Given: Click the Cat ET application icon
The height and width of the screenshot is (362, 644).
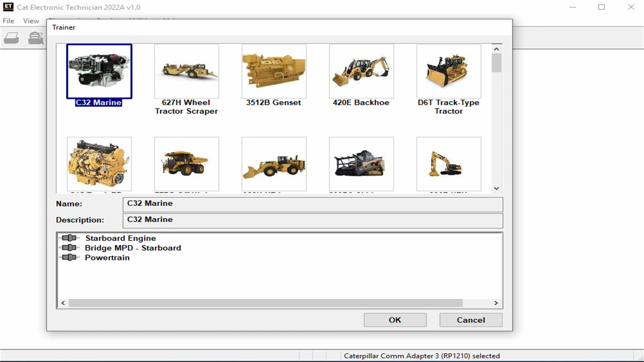Looking at the screenshot, I should pyautogui.click(x=8, y=7).
